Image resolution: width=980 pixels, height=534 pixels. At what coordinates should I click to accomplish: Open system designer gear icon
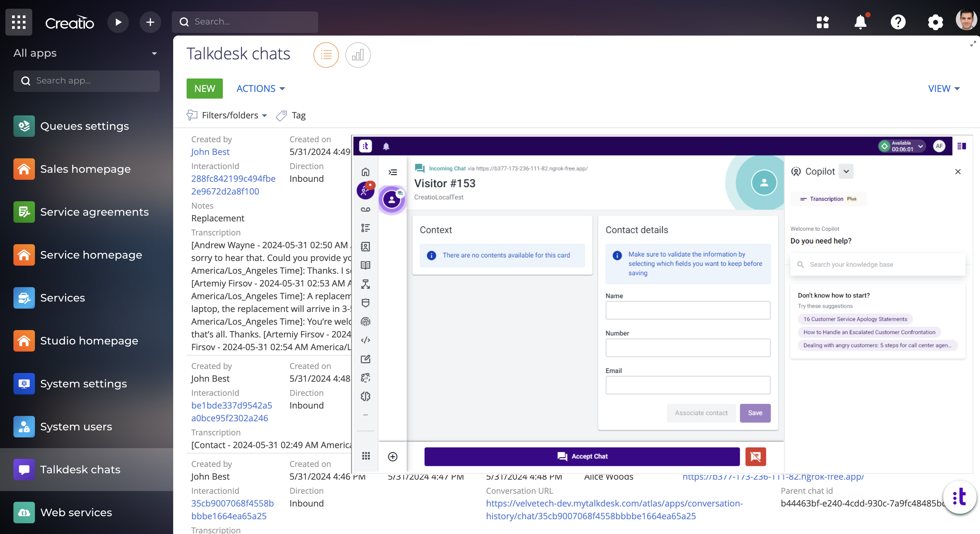click(x=935, y=22)
